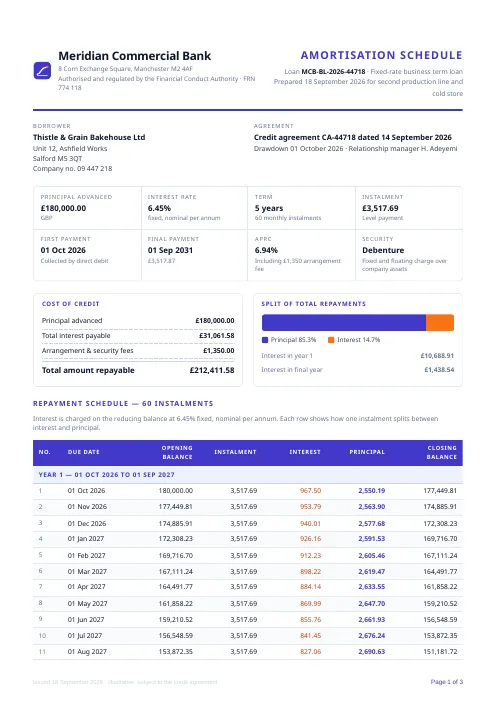496x702 pixels.
Task: Click due date '01 Aug 2027'
Action: point(87,652)
